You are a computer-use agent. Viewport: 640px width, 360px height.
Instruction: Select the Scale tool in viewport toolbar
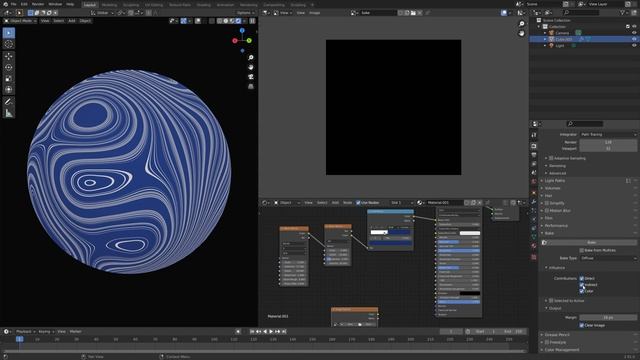(9, 78)
